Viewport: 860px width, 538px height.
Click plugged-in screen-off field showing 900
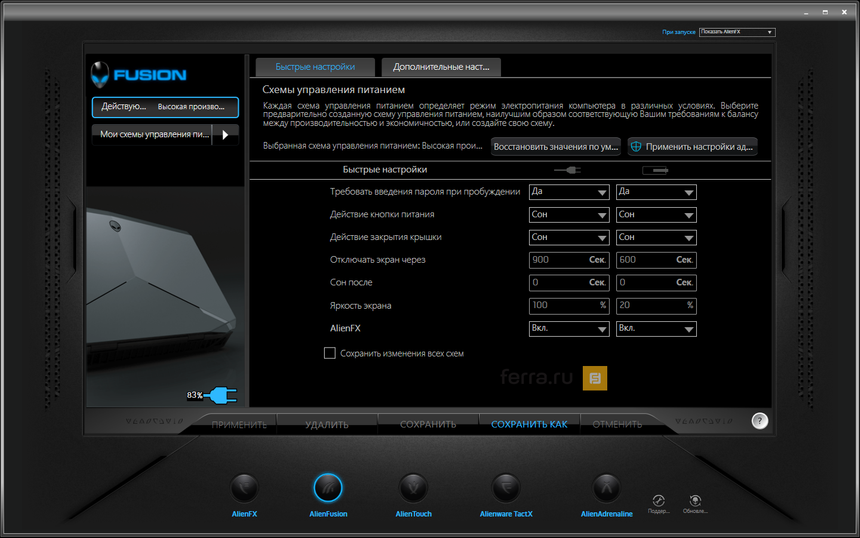point(569,260)
